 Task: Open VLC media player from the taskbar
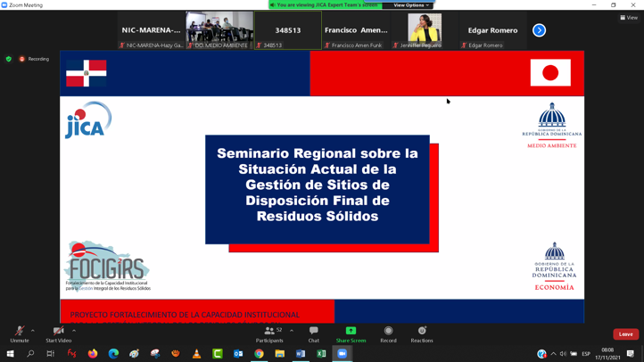click(197, 353)
